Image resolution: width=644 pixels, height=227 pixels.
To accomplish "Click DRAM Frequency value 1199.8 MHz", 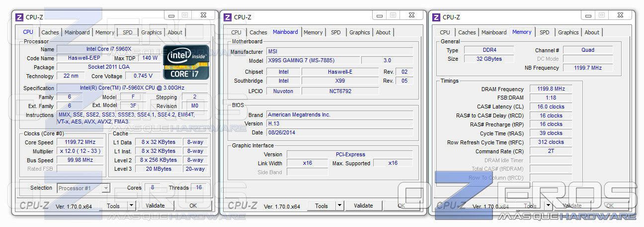I will 551,89.
